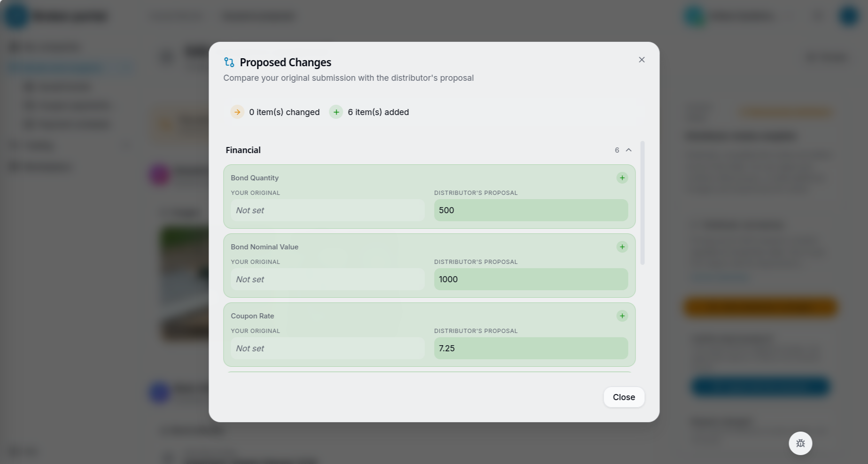Click the Financial count number 6
868x464 pixels.
coord(617,150)
